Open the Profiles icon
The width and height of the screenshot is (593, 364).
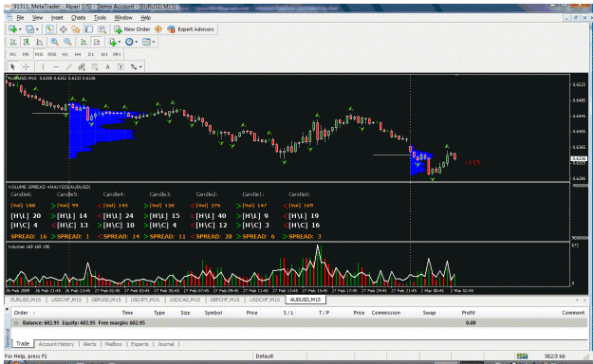click(x=29, y=29)
